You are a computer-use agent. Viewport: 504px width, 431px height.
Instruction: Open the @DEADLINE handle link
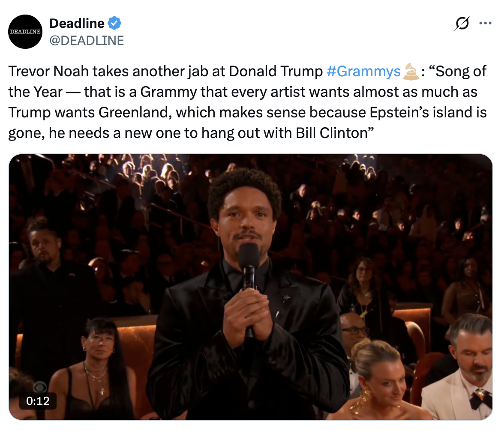point(87,40)
